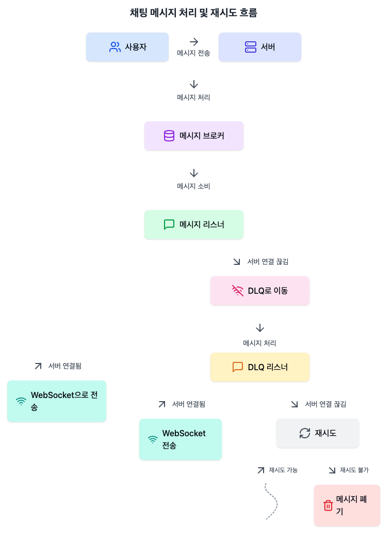Screen dimensions: 392x539
Task: Click the server icon in the 서버 node
Action: 250,47
